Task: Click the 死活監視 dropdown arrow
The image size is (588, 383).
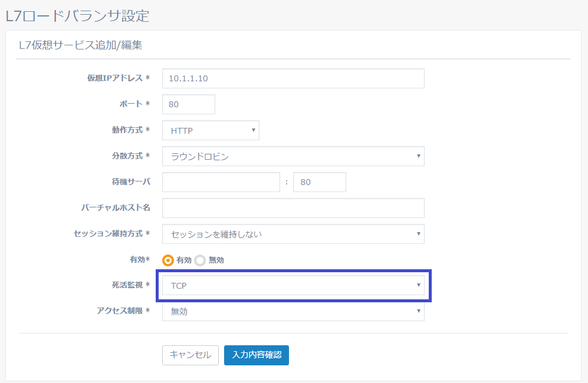Action: [x=419, y=286]
